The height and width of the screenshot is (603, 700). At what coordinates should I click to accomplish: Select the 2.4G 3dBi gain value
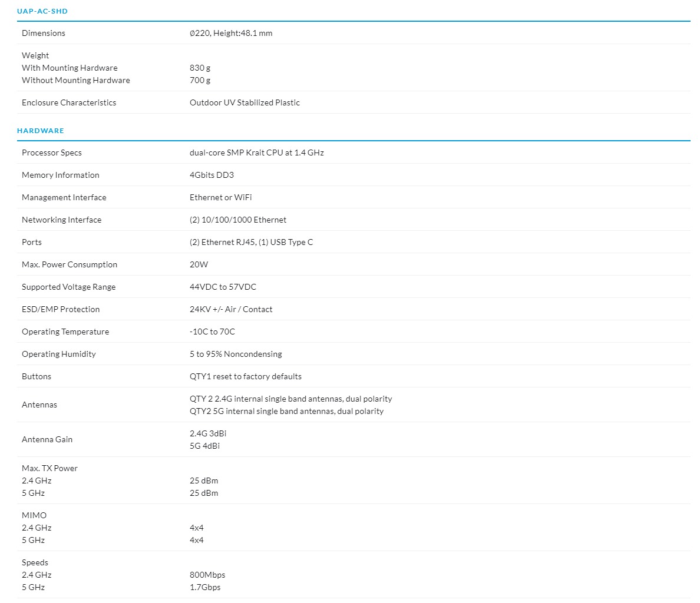(x=208, y=433)
